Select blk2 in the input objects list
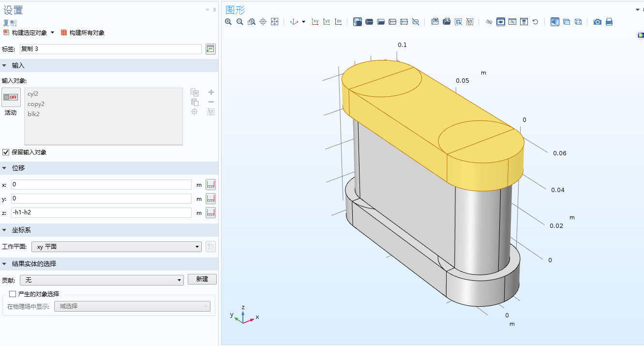Screen dimensions: 644x346 33,114
